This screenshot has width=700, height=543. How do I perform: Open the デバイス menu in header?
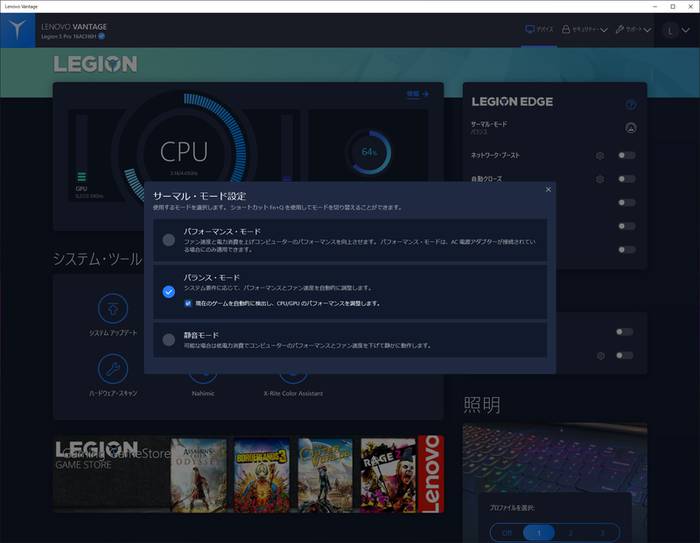[x=539, y=29]
